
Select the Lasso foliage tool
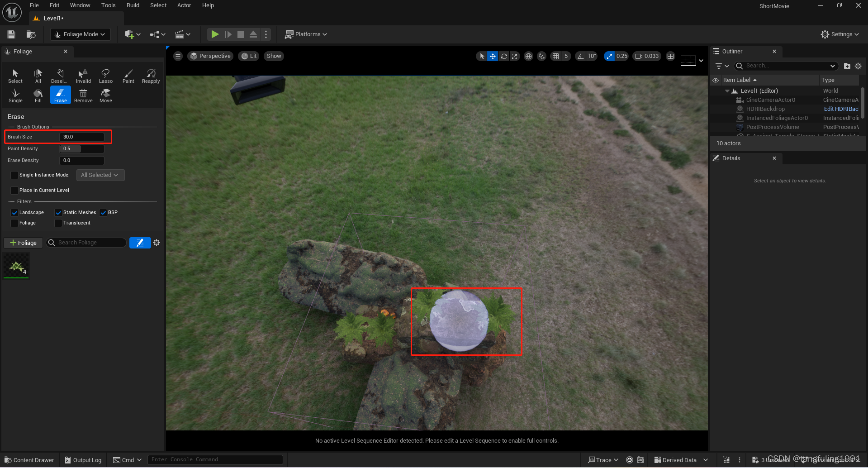106,76
